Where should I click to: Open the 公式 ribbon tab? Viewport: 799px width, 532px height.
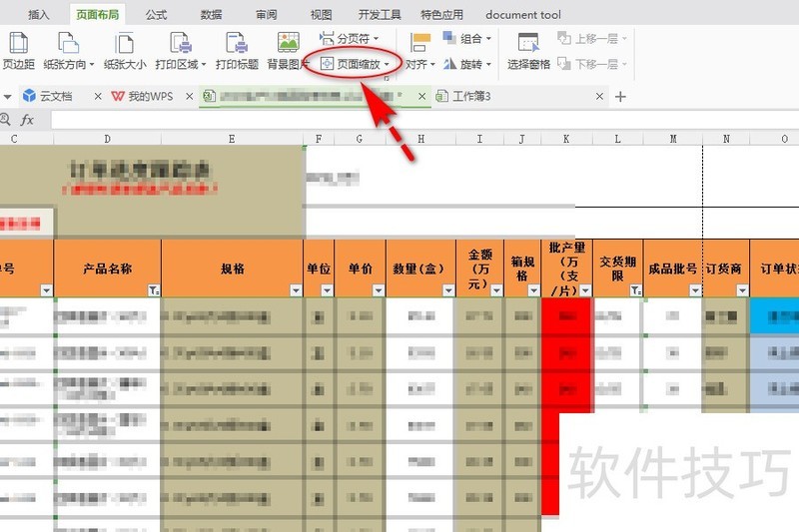(x=156, y=15)
